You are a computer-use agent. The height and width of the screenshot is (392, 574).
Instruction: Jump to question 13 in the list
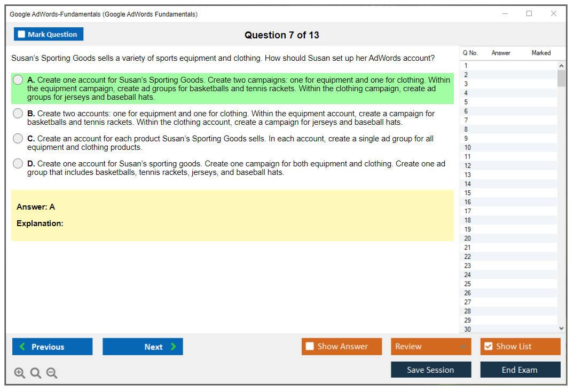[468, 175]
